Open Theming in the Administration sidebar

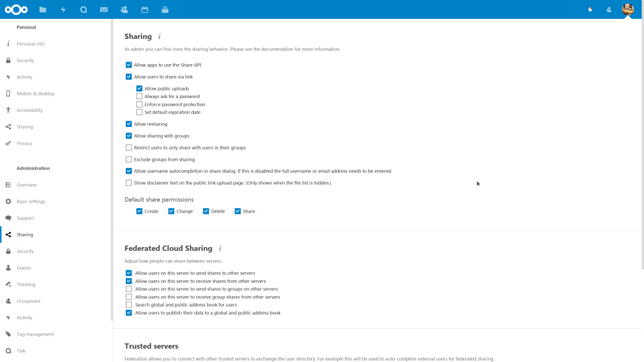(x=26, y=285)
